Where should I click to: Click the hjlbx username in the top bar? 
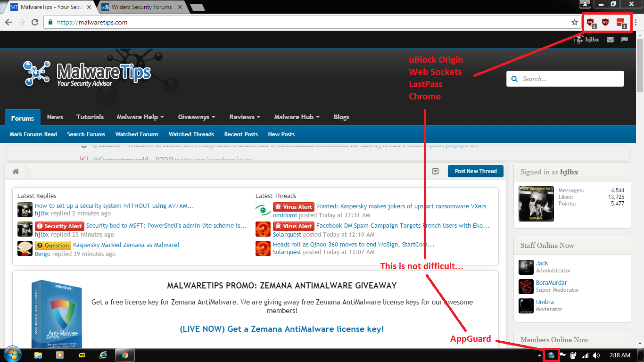(x=592, y=40)
